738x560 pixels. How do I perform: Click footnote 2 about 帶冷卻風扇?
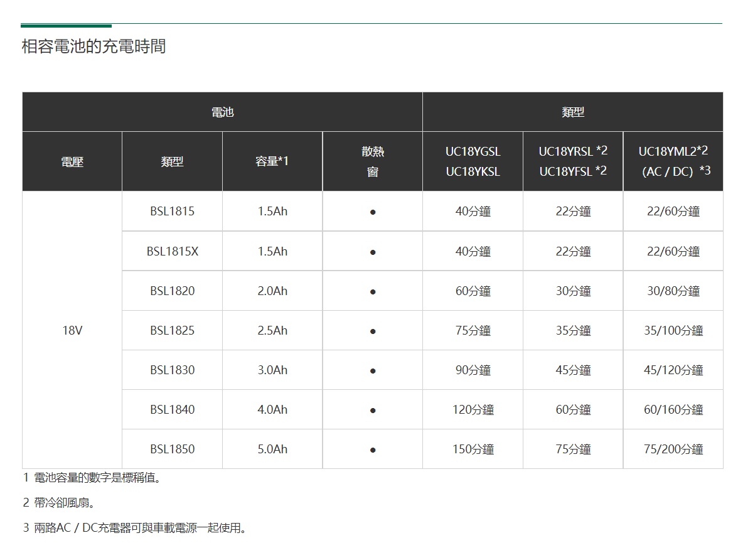point(59,503)
